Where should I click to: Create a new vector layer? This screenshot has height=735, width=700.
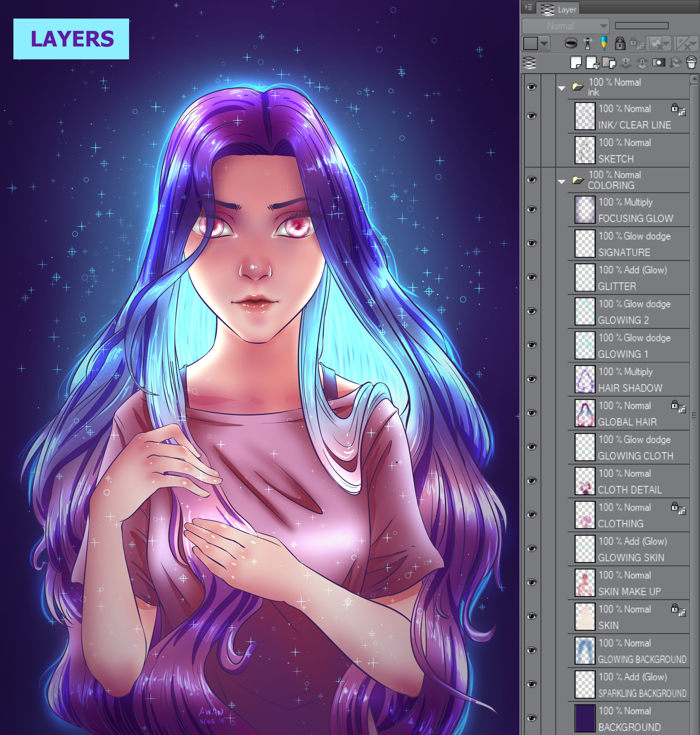coord(593,63)
